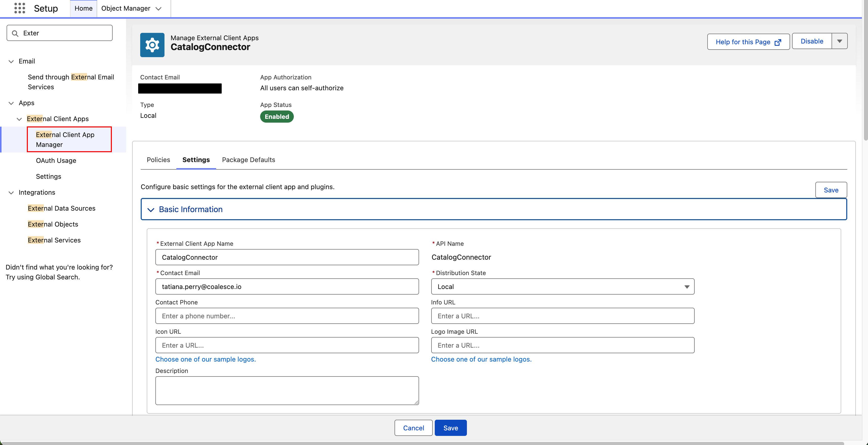Select the Home tab in Setup
This screenshot has width=868, height=445.
pyautogui.click(x=83, y=8)
